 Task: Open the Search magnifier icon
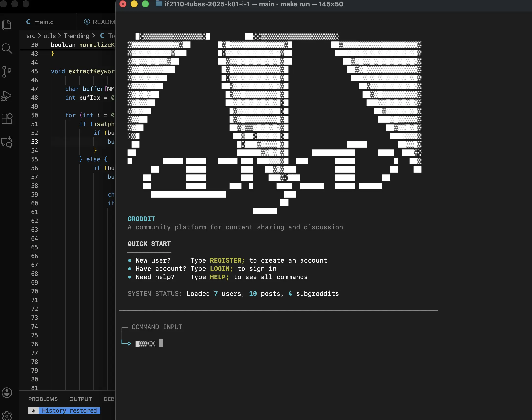coord(7,48)
